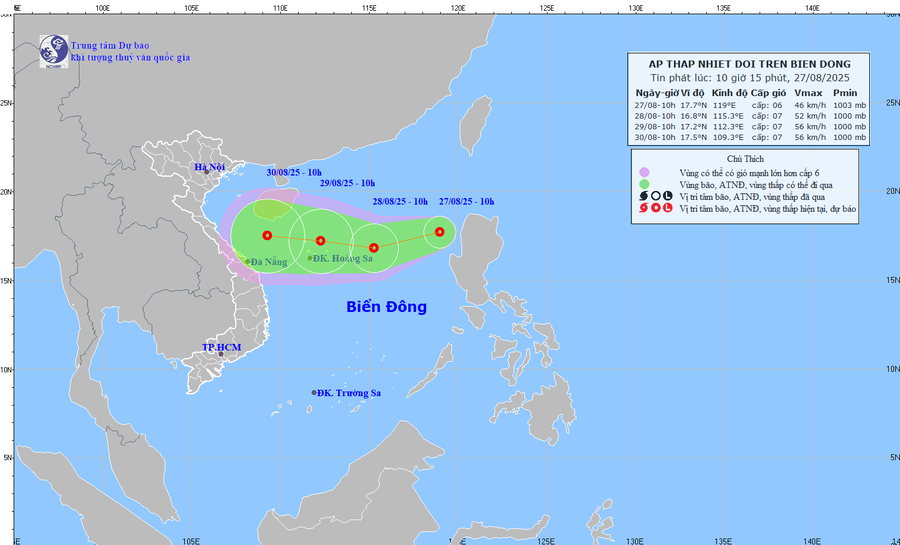Viewport: 900px width, 545px height.
Task: Click the NCHMF logo in the top-left
Action: [x=53, y=51]
